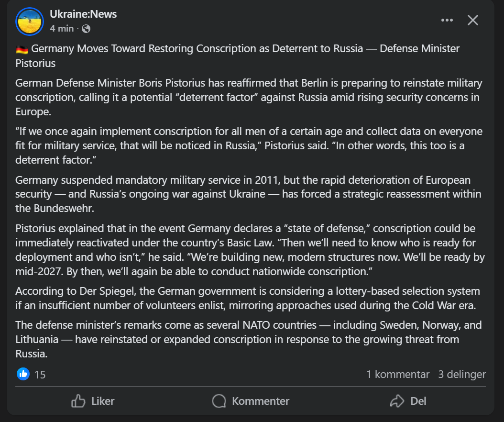Show the "3 delinger" shares list

(462, 374)
